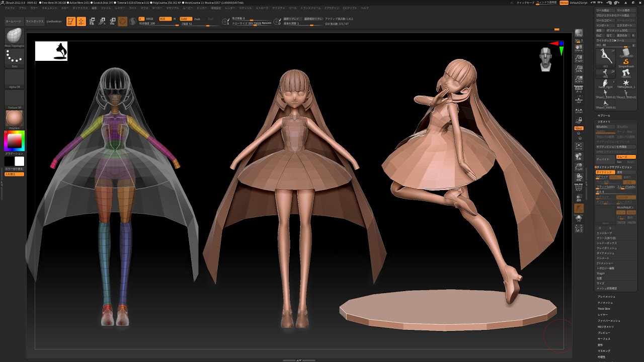Select the PolySkin material sphere
This screenshot has width=644, height=362.
14,117
